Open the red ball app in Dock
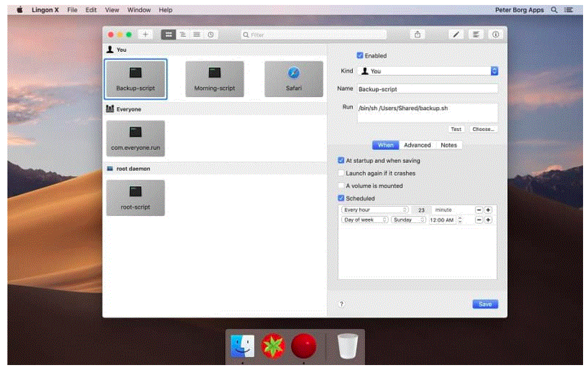 pyautogui.click(x=303, y=346)
